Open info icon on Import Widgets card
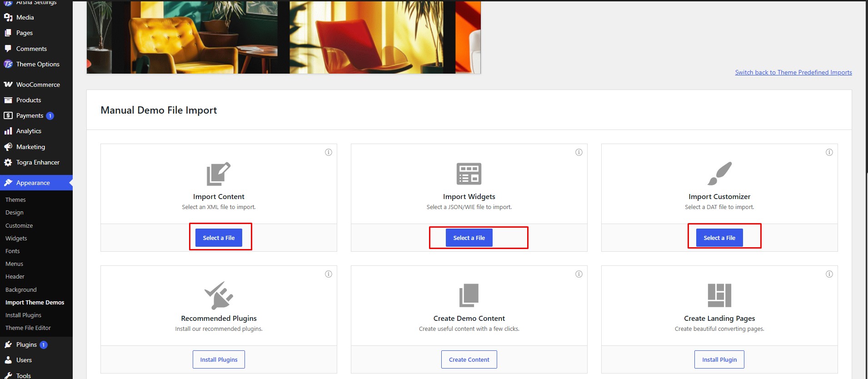Screen dimensions: 868x379 [x=579, y=152]
